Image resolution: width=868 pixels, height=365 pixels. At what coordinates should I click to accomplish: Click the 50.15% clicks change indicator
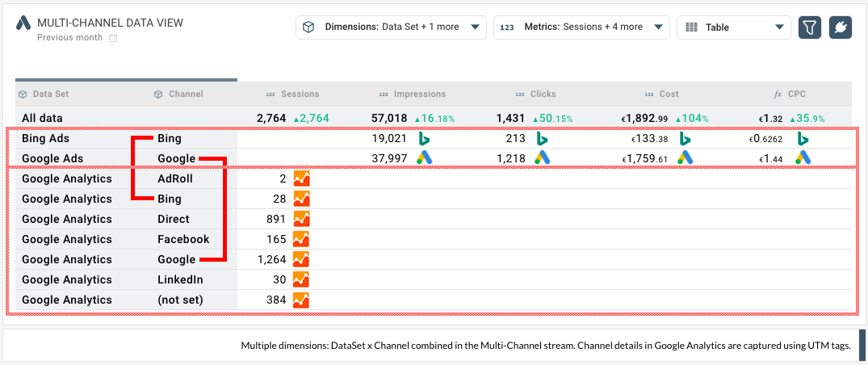pos(552,119)
